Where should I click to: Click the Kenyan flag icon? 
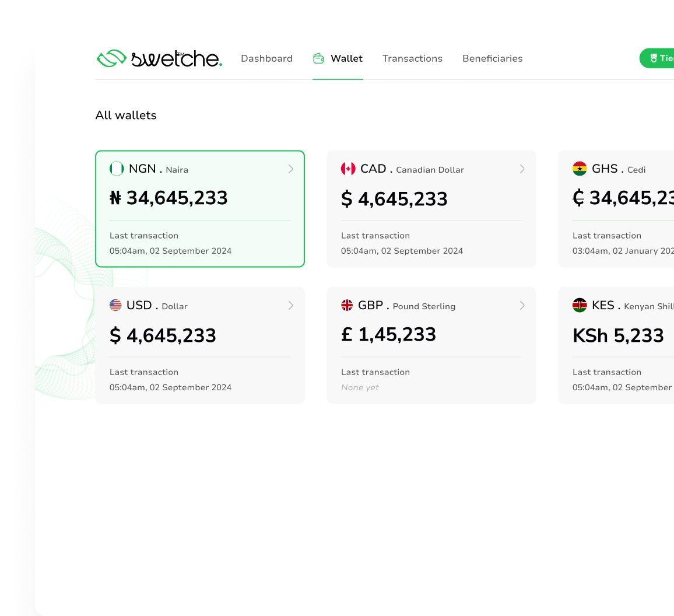pos(580,305)
